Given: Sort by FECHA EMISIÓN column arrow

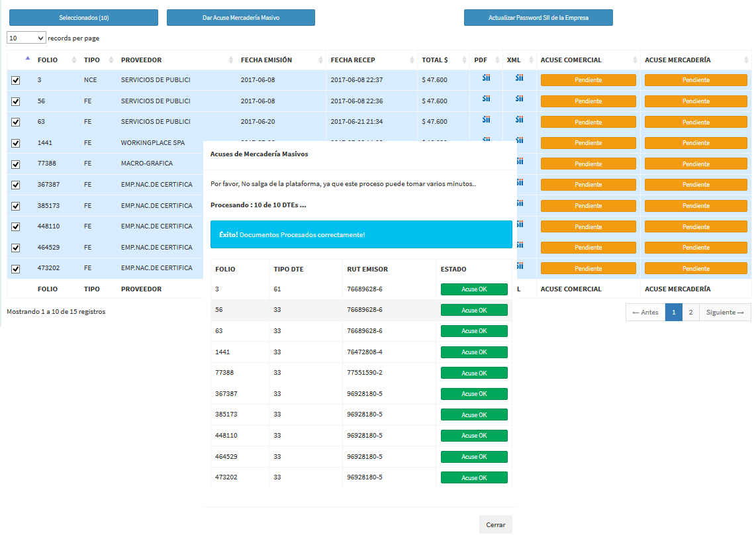Looking at the screenshot, I should point(320,60).
